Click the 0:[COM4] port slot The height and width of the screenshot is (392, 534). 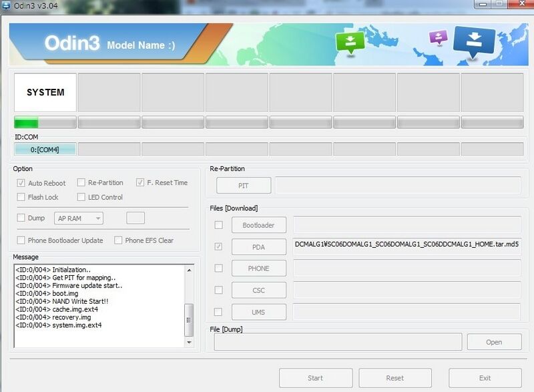point(45,150)
